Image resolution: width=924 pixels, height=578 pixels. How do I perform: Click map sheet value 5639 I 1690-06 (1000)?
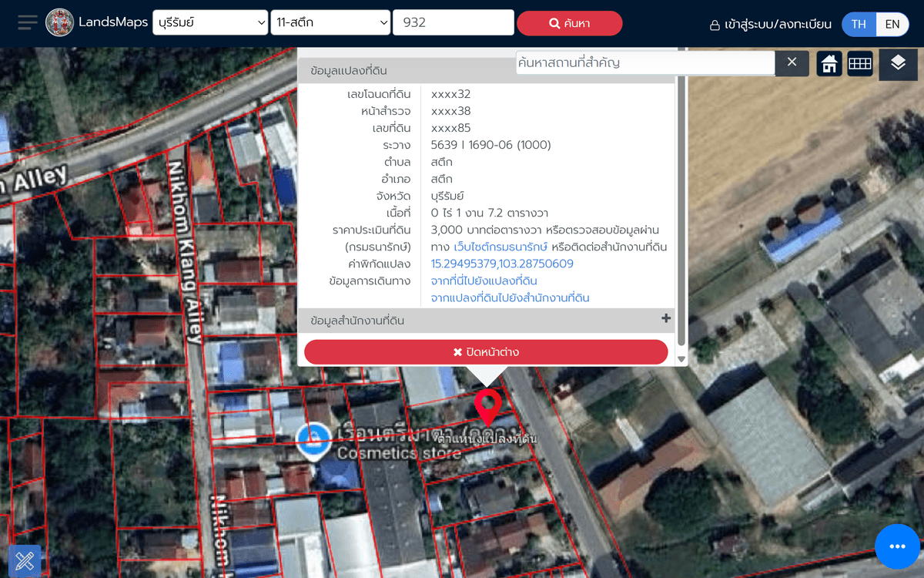click(491, 145)
